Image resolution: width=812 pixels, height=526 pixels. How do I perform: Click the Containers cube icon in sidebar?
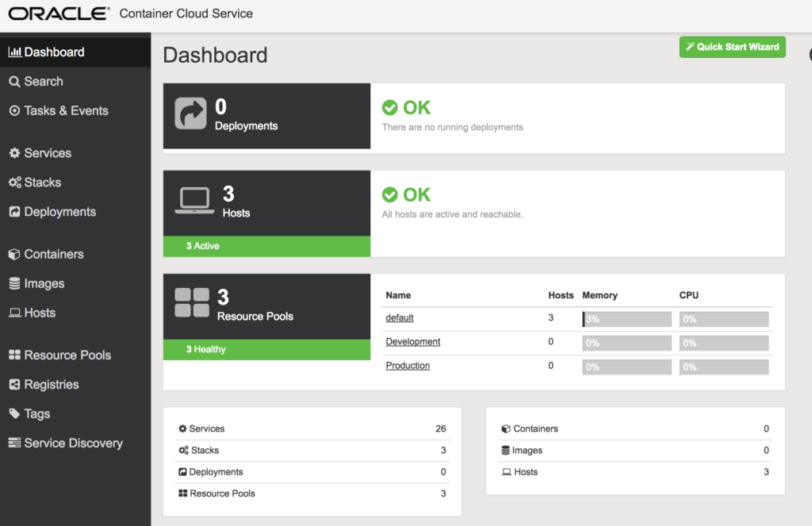(x=14, y=254)
